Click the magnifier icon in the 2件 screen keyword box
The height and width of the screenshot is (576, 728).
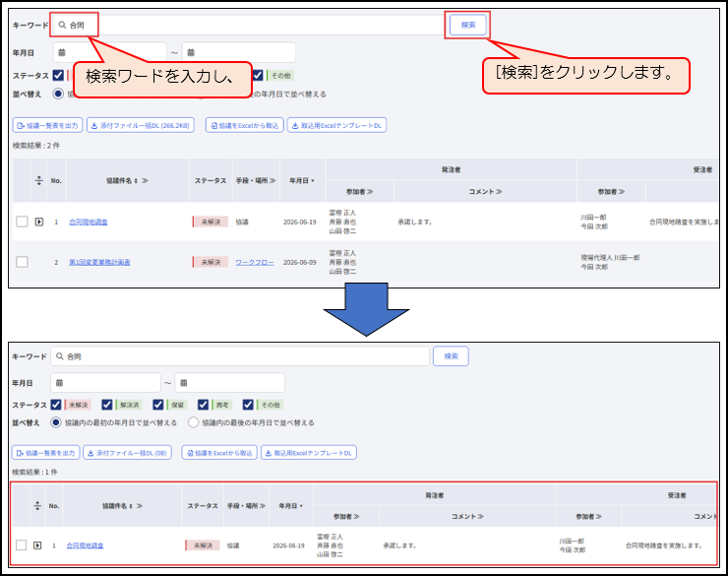click(62, 25)
